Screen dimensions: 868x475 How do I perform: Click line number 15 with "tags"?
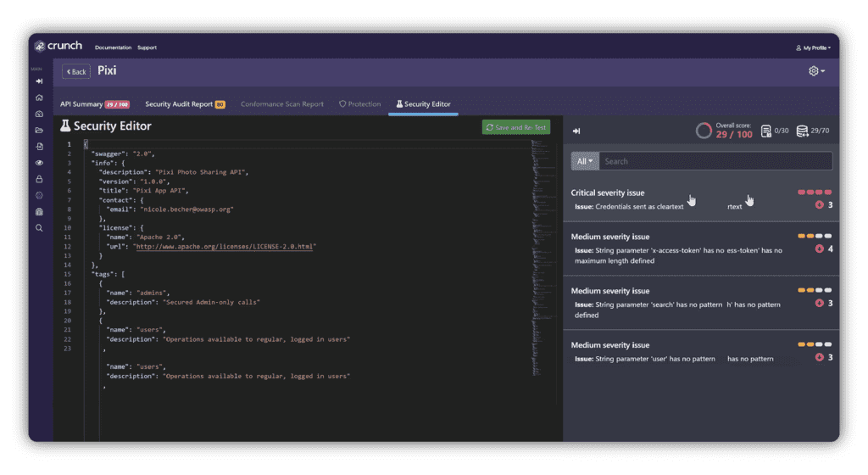[x=67, y=274]
